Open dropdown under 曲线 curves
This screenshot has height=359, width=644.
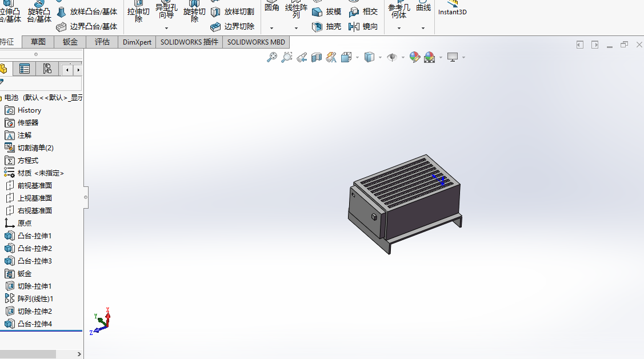pyautogui.click(x=423, y=29)
